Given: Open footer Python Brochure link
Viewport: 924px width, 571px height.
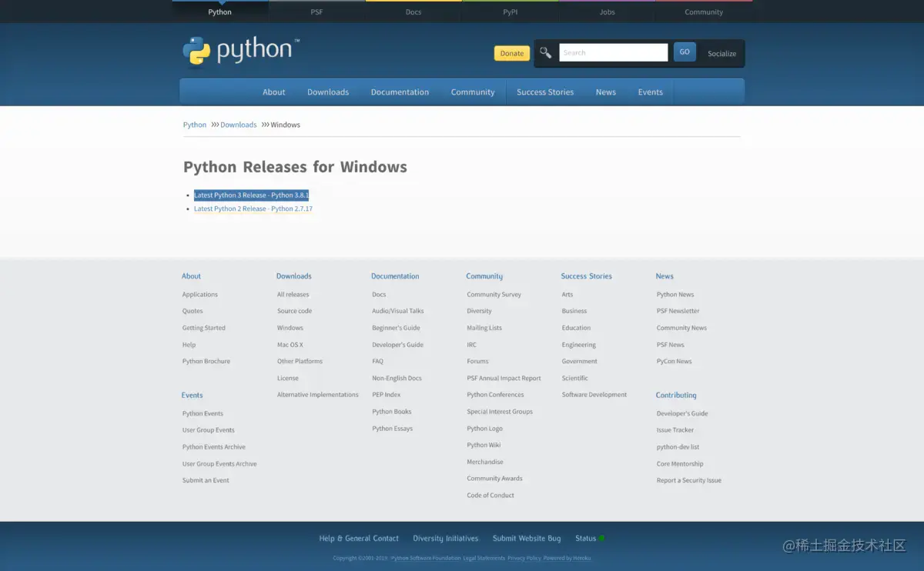Looking at the screenshot, I should coord(206,361).
